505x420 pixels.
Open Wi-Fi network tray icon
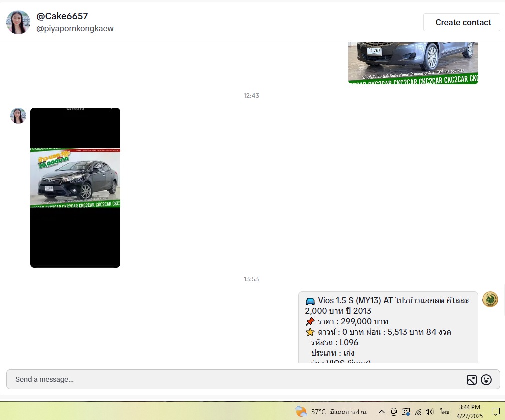pyautogui.click(x=418, y=412)
